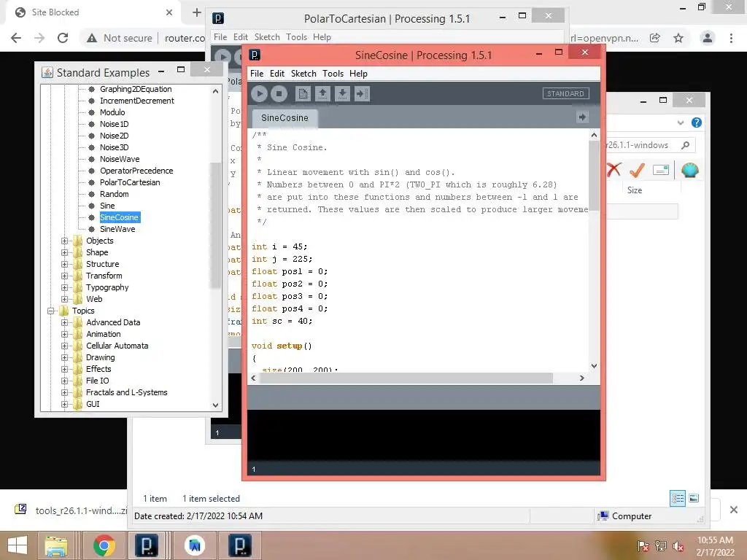Select IncrementDecrement example
Viewport: 747px width, 560px height.
pos(136,101)
